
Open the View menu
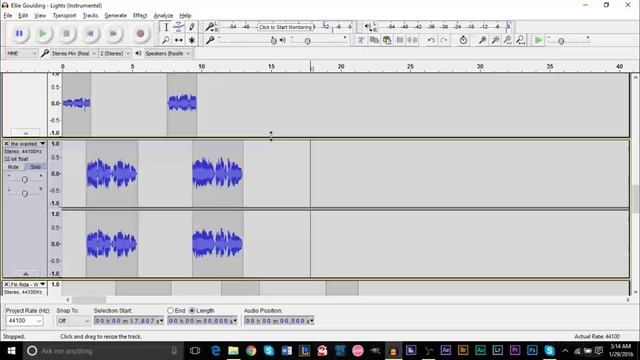coord(40,16)
